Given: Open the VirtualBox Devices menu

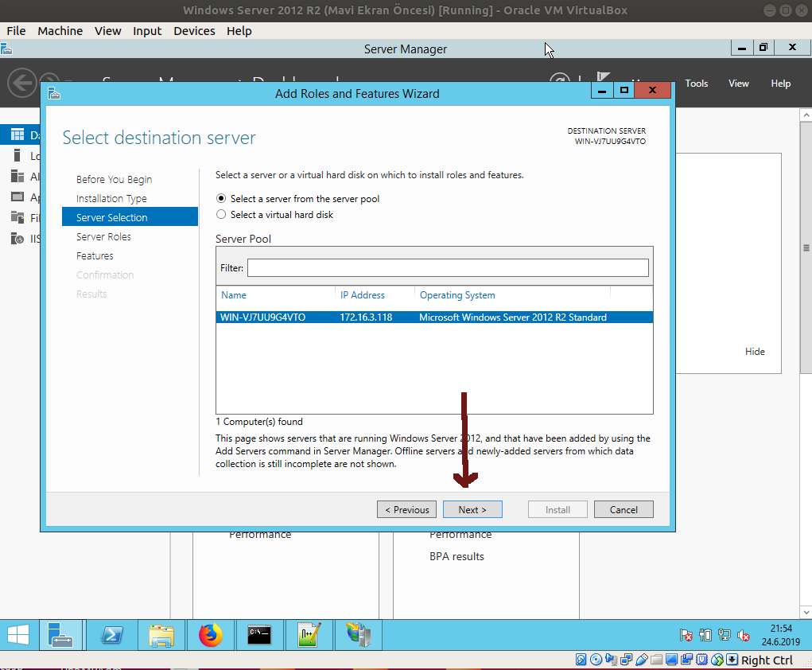Looking at the screenshot, I should pos(194,31).
